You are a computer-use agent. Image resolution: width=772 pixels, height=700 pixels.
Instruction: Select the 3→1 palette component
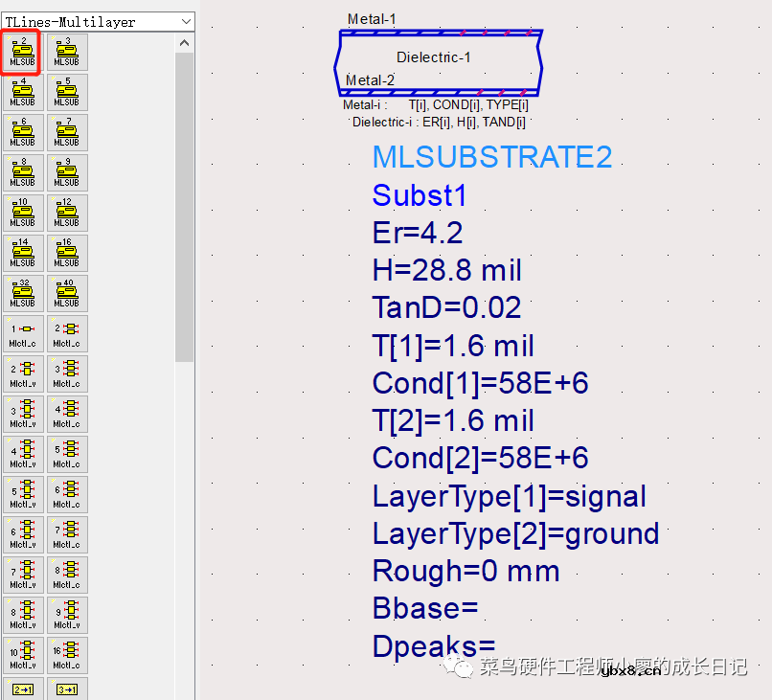(x=66, y=689)
